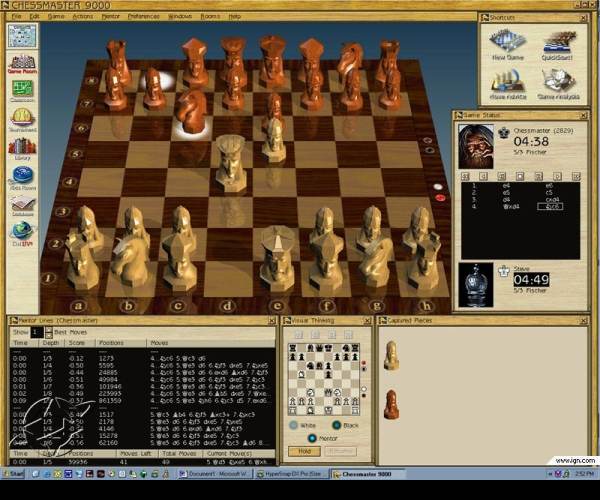Screen dimensions: 600x500
Task: Click the board overview thumbnail atop the sidebar
Action: [23, 35]
